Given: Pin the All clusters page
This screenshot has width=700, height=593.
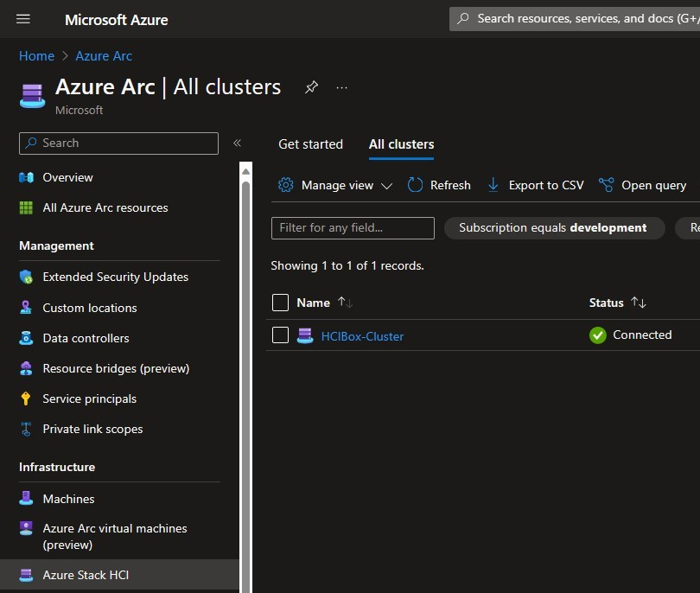Looking at the screenshot, I should pos(311,86).
